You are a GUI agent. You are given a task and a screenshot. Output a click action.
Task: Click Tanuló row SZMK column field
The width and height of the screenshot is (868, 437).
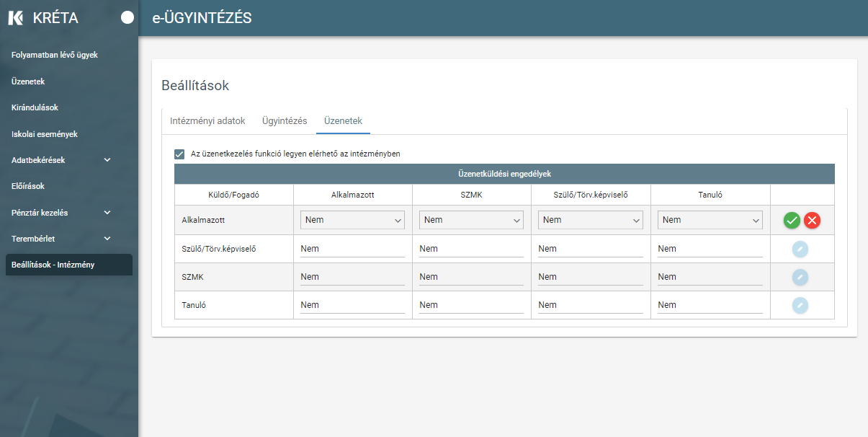471,305
